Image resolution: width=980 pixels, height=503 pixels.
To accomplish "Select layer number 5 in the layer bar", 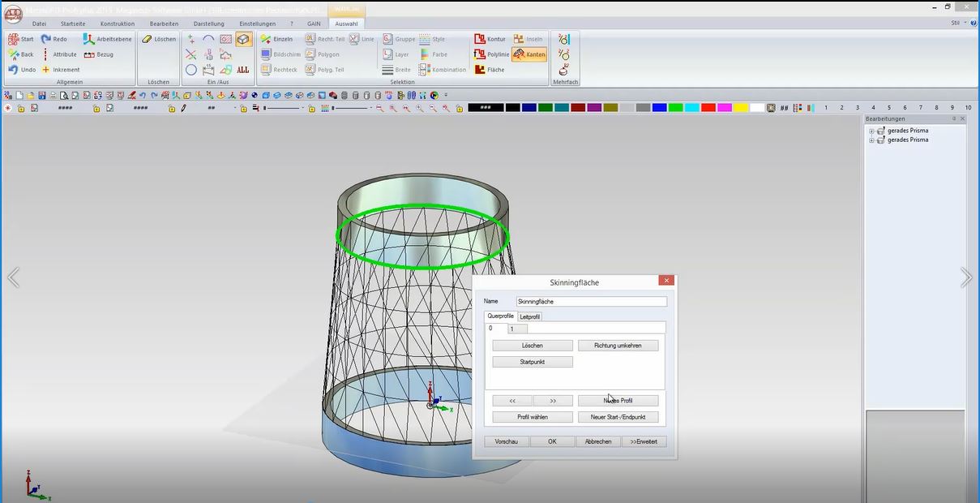I will [889, 108].
